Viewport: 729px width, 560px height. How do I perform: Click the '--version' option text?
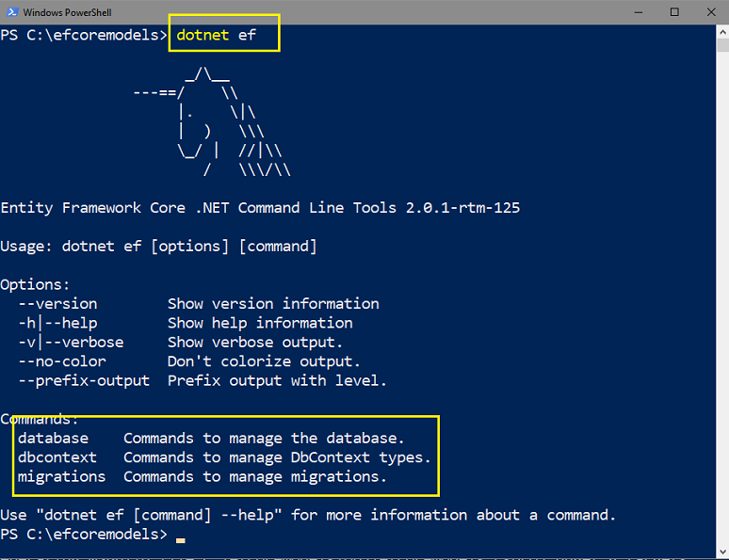[x=57, y=304]
